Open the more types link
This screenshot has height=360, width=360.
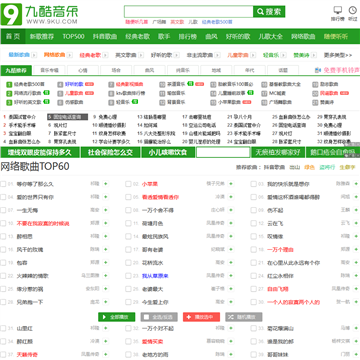(x=338, y=55)
